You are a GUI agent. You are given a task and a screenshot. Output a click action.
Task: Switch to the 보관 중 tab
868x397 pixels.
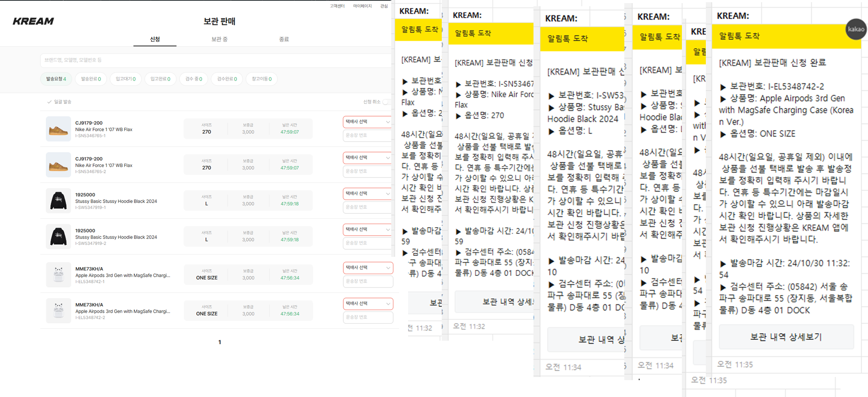point(219,39)
